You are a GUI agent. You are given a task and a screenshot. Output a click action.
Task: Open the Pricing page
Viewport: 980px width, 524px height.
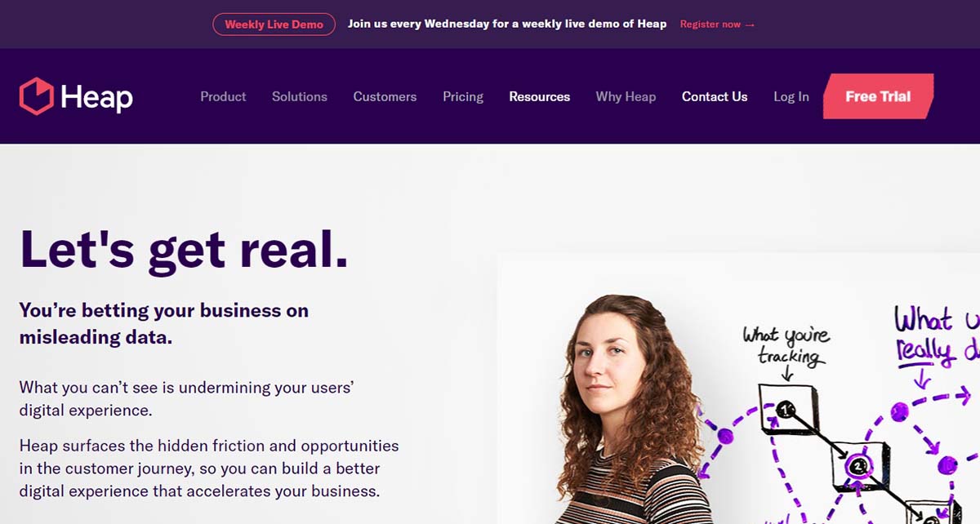(463, 96)
